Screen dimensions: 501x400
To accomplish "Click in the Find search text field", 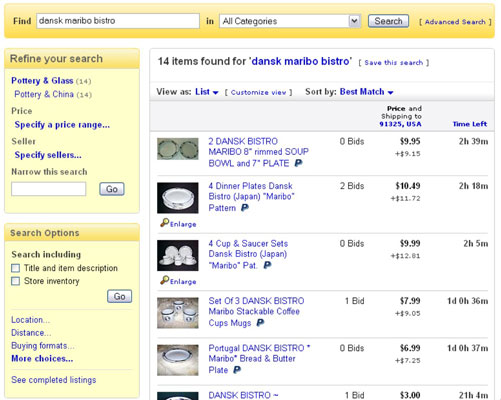I will (118, 21).
